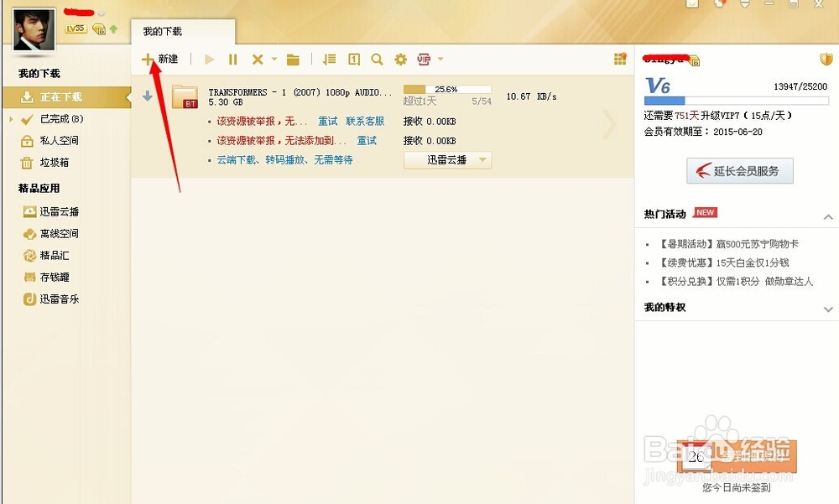Expand the VIP icon dropdown arrow

440,59
